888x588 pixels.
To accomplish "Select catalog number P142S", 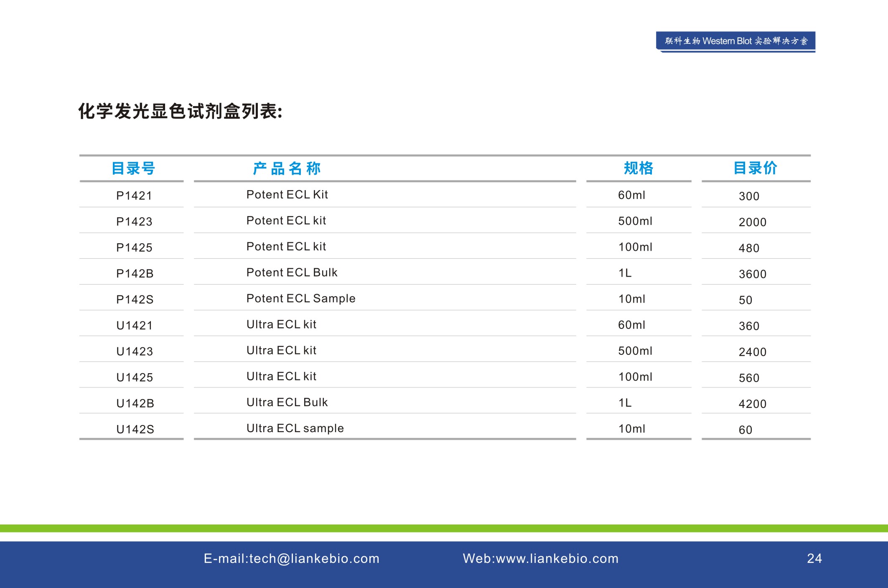I will coord(135,299).
